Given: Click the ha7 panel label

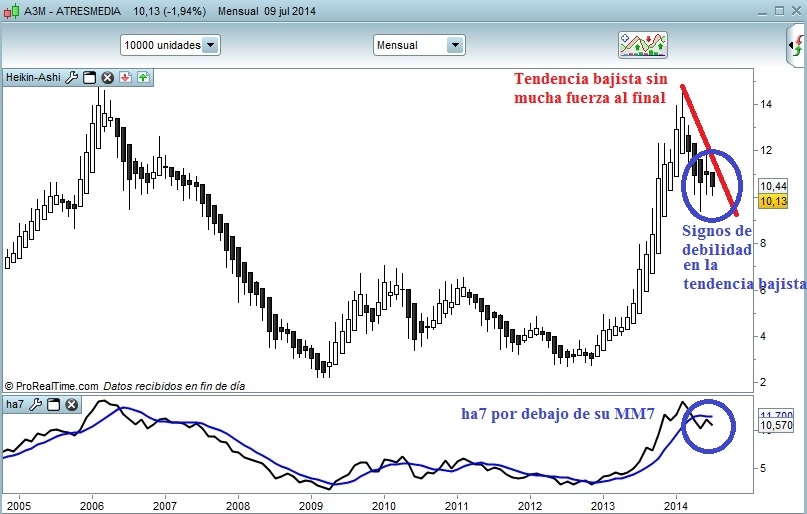Looking at the screenshot, I should (x=15, y=404).
